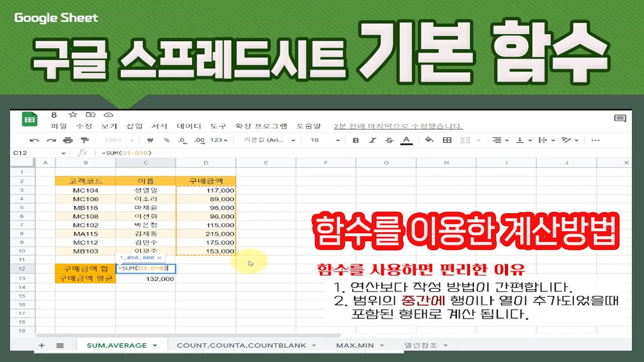The image size is (644, 362).
Task: Toggle italic formatting
Action: [372, 140]
